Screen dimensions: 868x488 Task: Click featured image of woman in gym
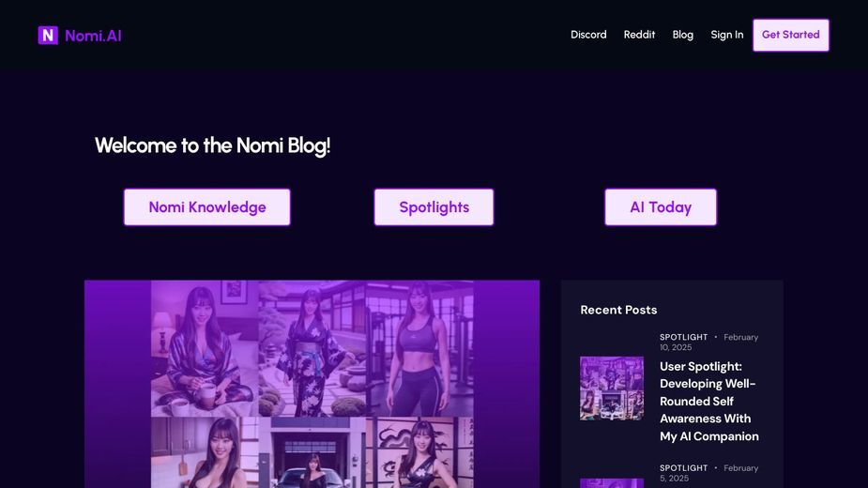point(419,348)
